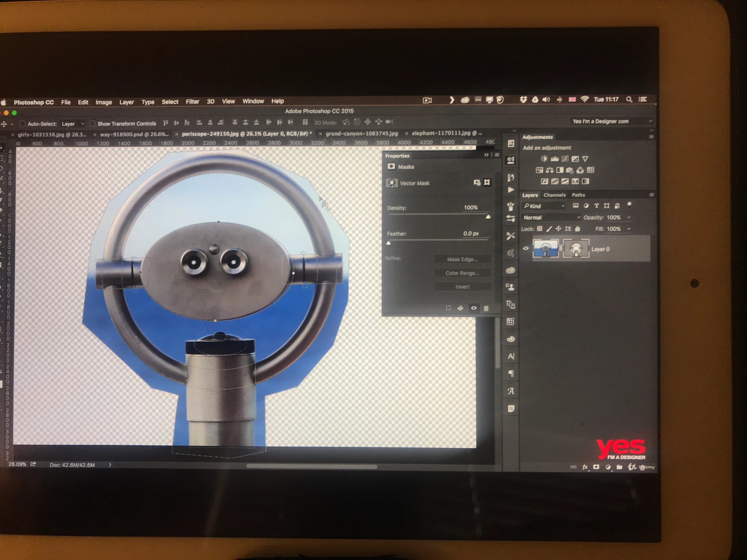Click the Feather slider handle

(389, 243)
